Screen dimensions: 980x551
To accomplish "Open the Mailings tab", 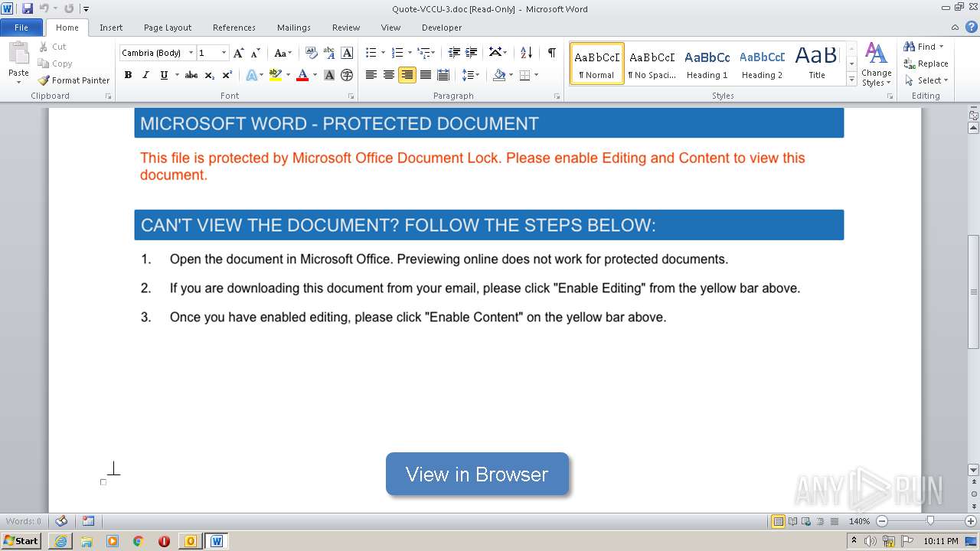I will (294, 27).
